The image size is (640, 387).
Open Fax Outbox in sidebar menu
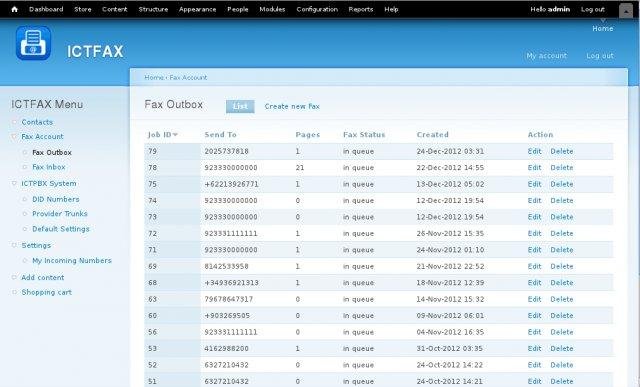52,152
